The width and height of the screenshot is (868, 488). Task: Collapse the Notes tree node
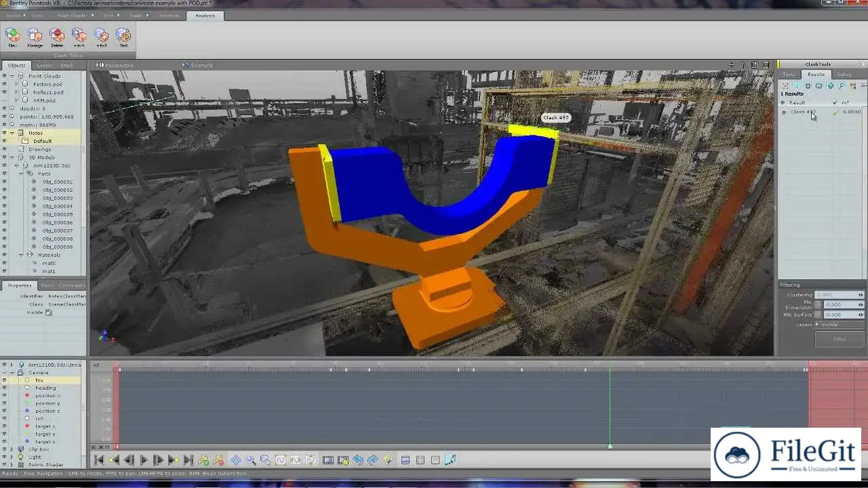12,133
